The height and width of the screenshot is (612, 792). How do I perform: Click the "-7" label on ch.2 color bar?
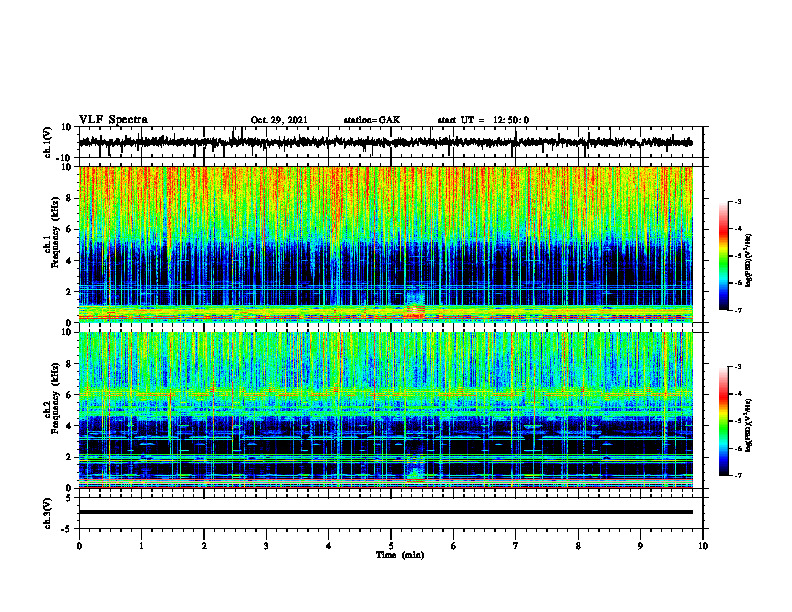pyautogui.click(x=737, y=475)
